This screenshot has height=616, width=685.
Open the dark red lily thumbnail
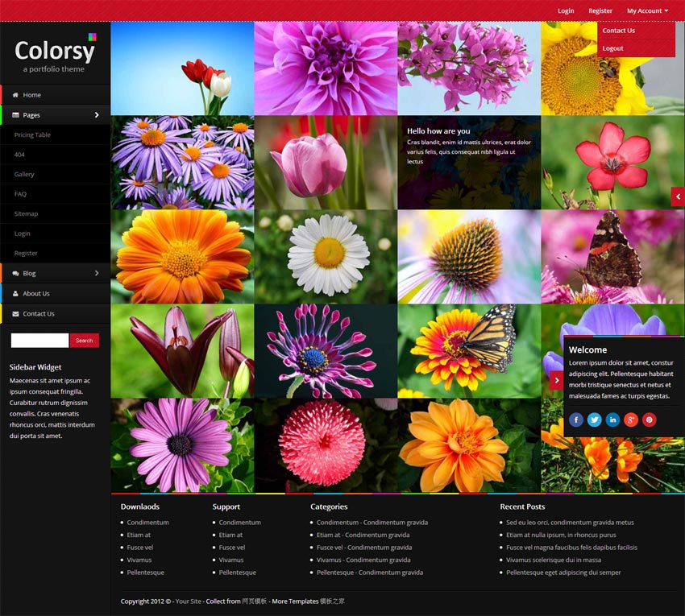click(x=182, y=351)
